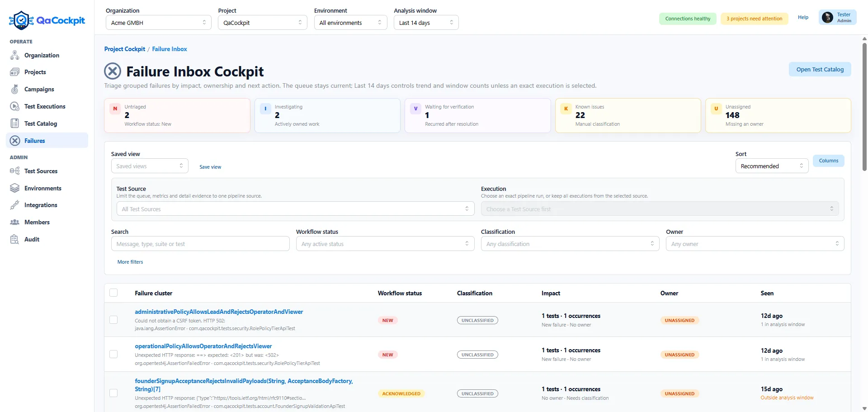
Task: Open Project dropdown QaCockpit
Action: (x=262, y=23)
